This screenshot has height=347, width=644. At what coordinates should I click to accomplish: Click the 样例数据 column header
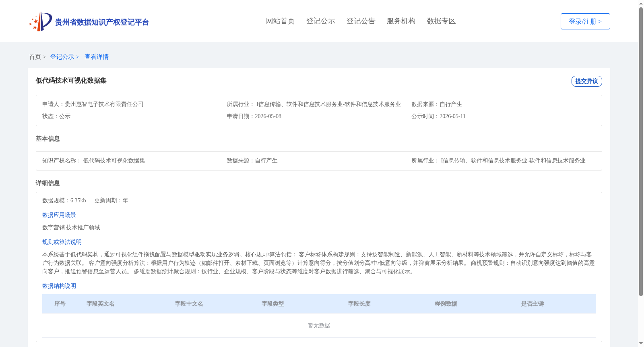(x=446, y=304)
